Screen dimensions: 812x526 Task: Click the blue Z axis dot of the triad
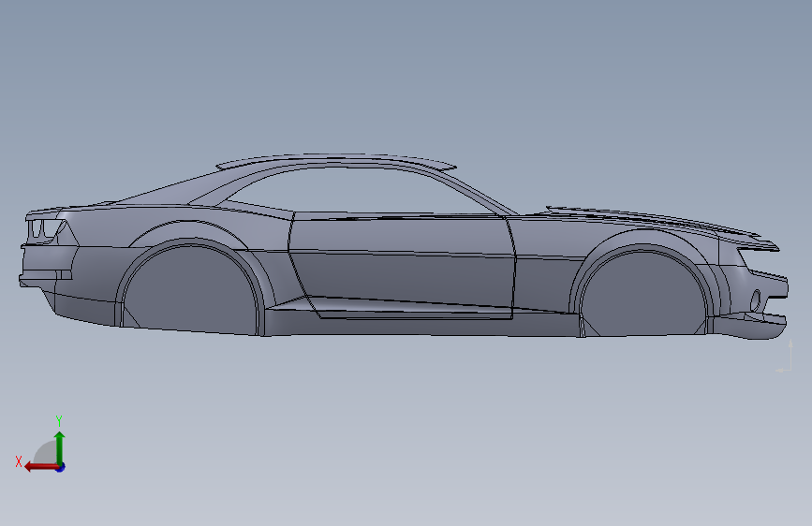(61, 467)
